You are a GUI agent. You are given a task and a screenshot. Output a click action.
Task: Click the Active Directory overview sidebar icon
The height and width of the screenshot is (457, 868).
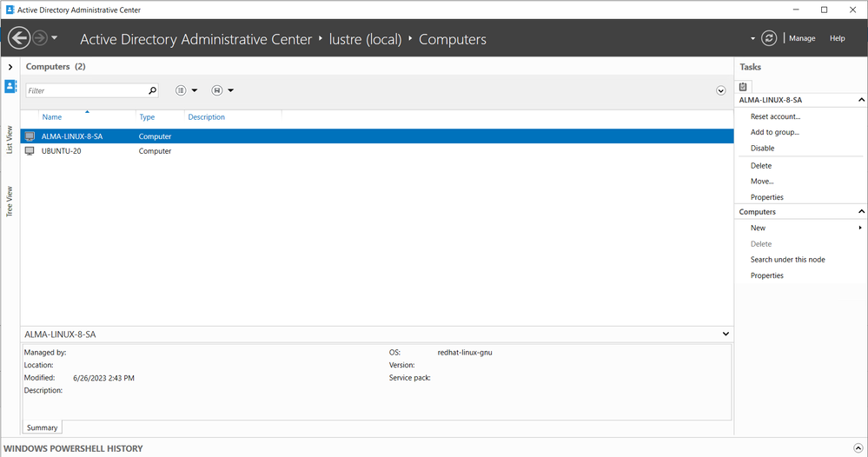pyautogui.click(x=10, y=86)
